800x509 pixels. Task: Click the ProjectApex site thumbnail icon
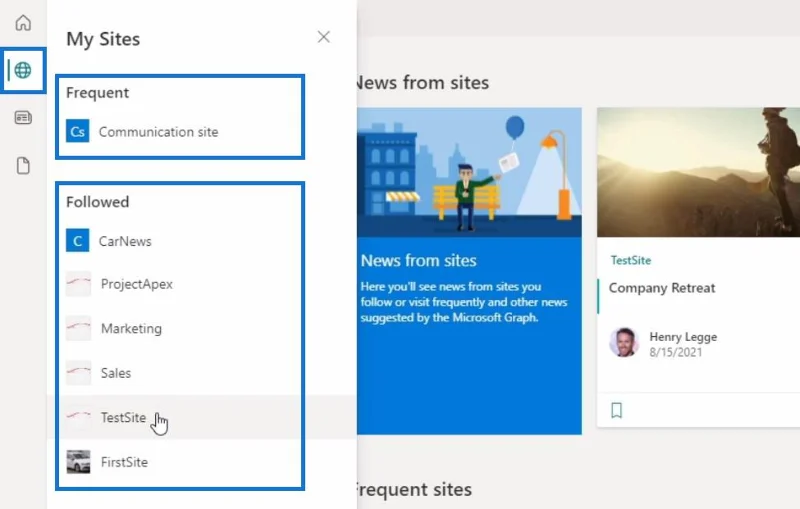79,284
